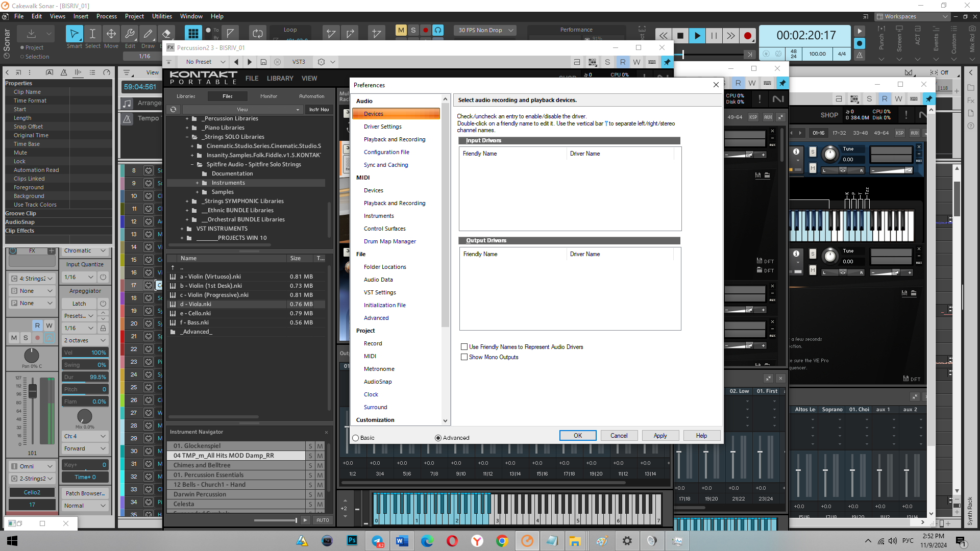Viewport: 980px width, 551px height.
Task: Fast forward with double-right arrows
Action: (730, 36)
